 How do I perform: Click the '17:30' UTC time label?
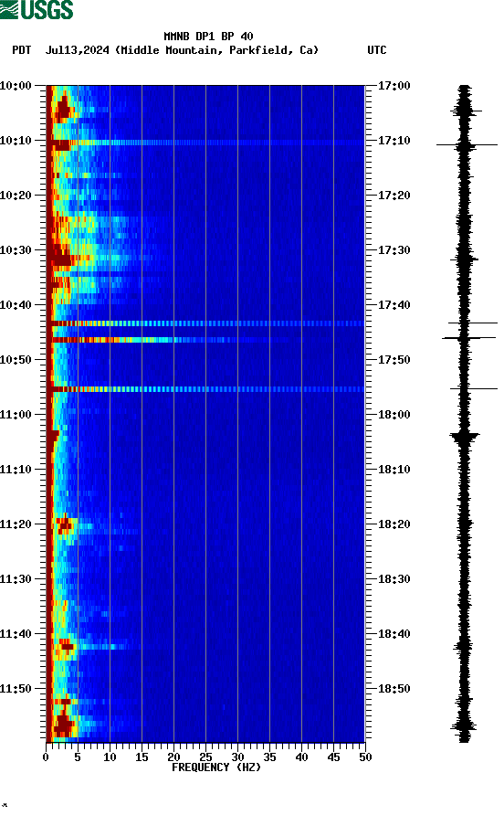394,250
